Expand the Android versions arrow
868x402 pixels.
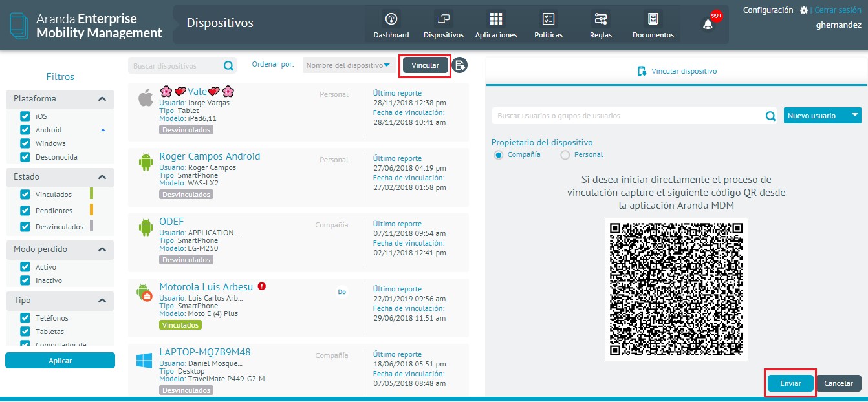click(103, 130)
